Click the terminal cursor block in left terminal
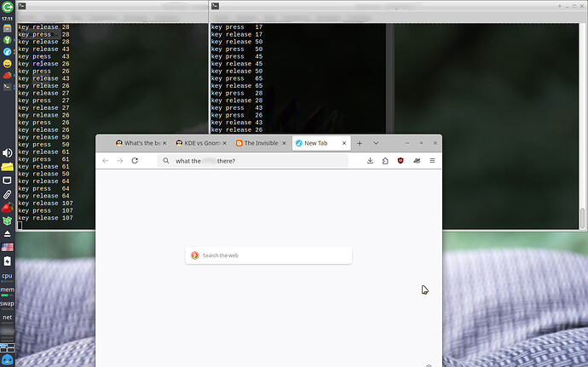This screenshot has width=588, height=367. coord(20,226)
